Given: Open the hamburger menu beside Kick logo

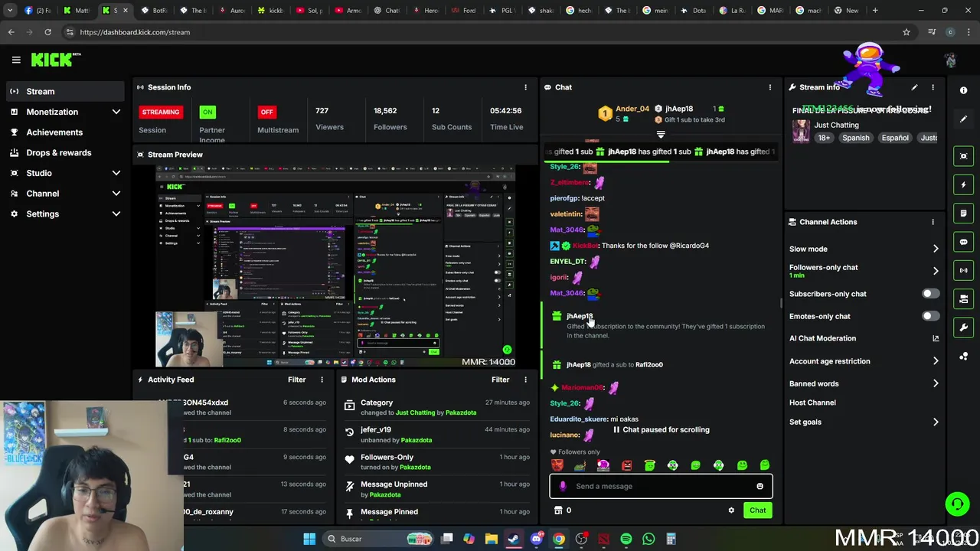Looking at the screenshot, I should 16,60.
